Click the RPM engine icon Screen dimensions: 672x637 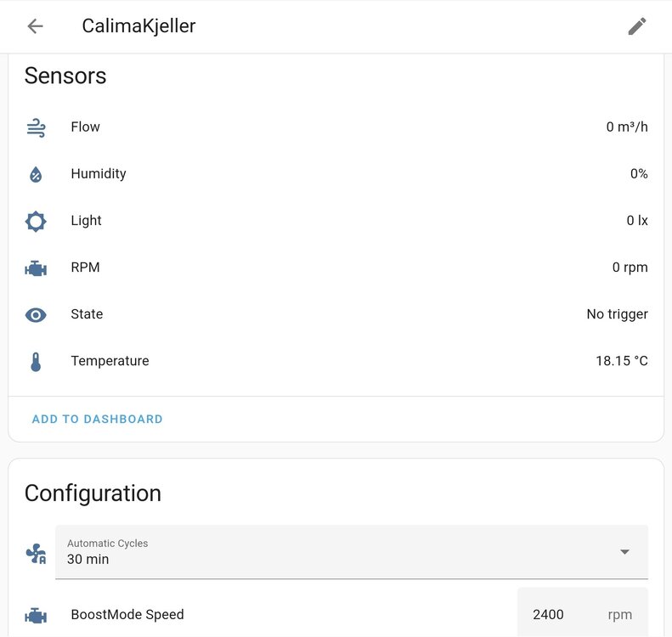click(36, 268)
